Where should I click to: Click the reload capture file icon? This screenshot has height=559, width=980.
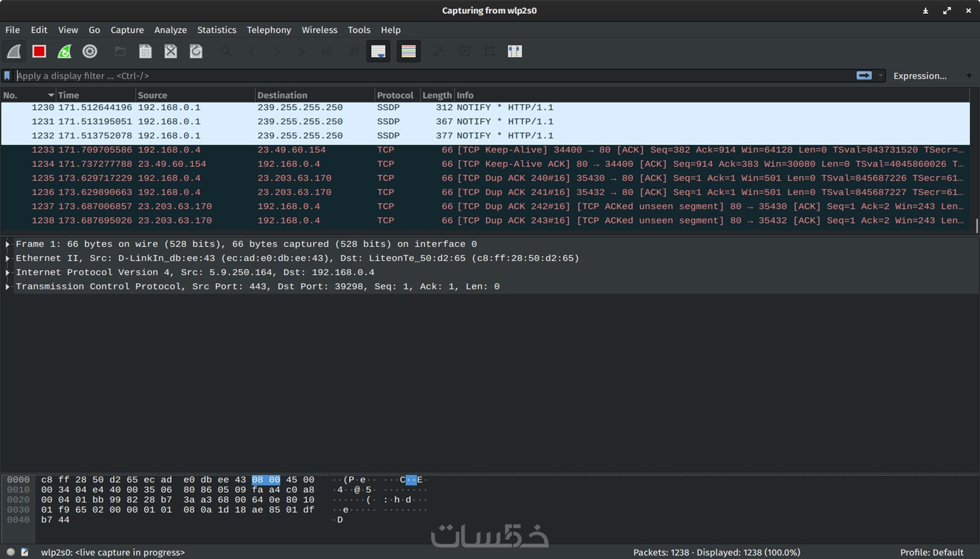click(196, 51)
